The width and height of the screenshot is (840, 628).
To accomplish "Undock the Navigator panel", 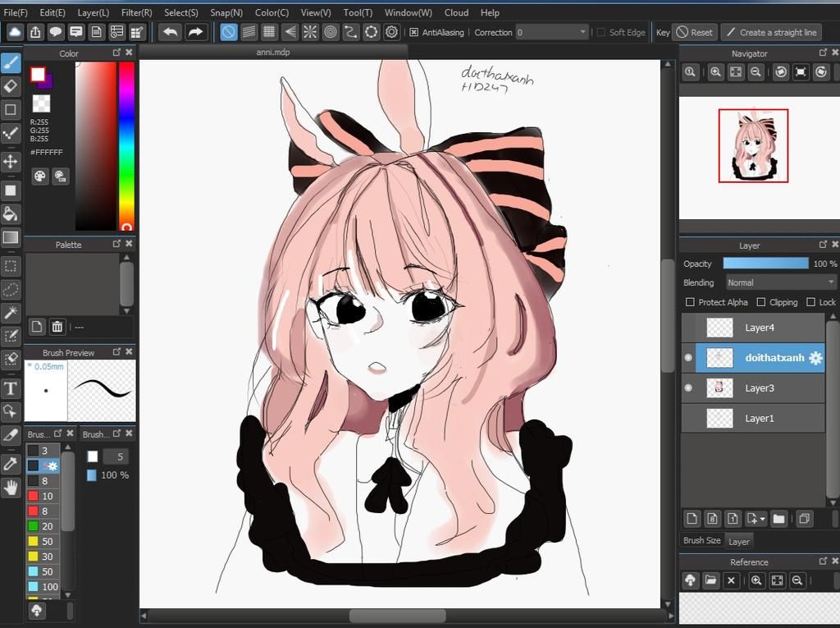I will [823, 53].
